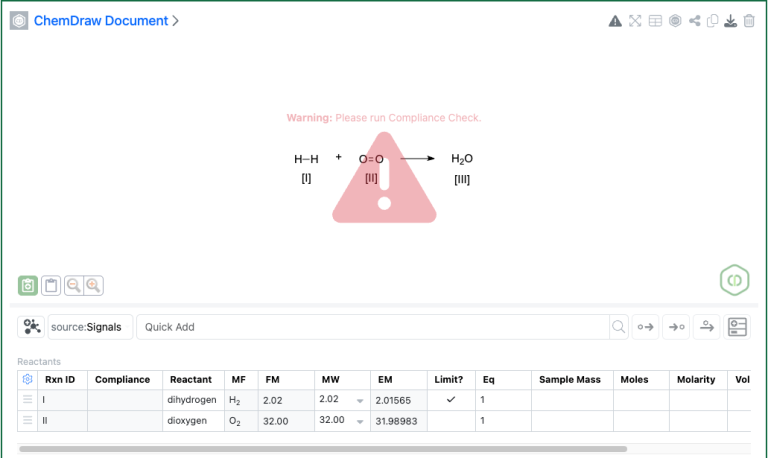Click the zoom in magnifier icon

93,285
